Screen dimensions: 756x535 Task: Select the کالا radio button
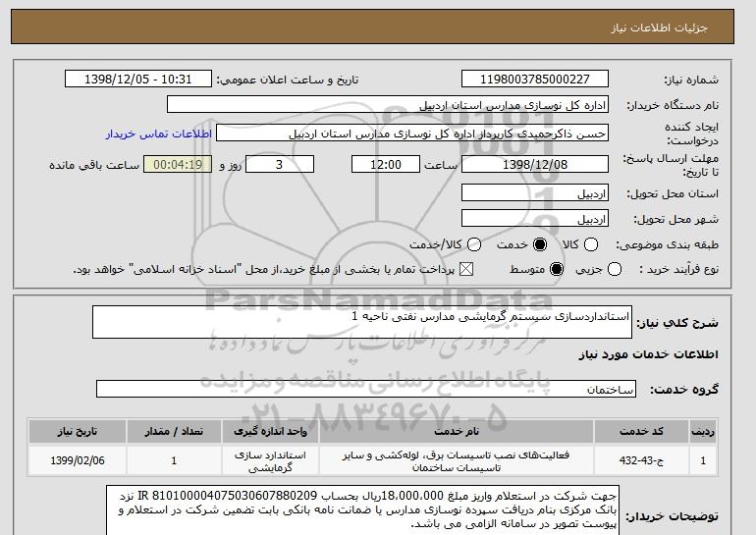tap(591, 244)
